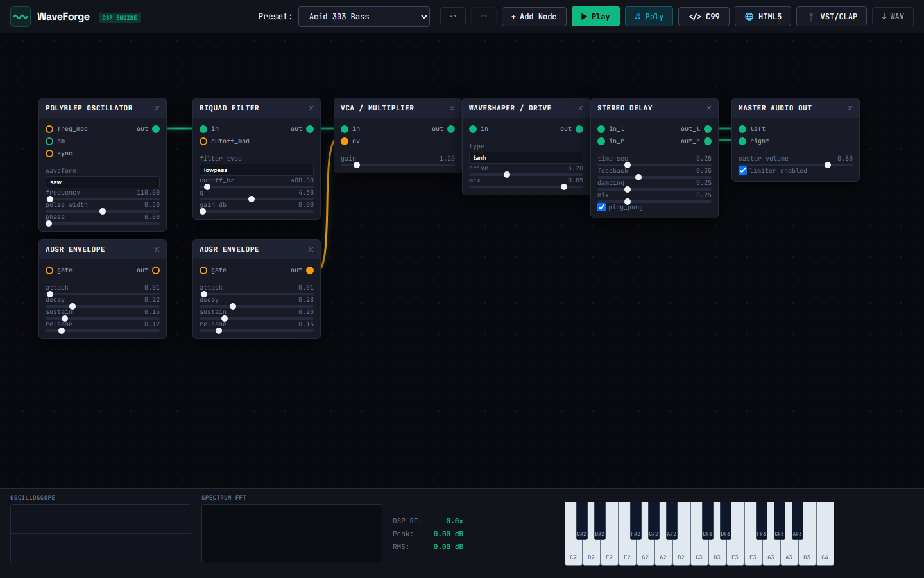The width and height of the screenshot is (924, 578).
Task: Toggle the limiter_enabled checkbox
Action: click(x=743, y=171)
